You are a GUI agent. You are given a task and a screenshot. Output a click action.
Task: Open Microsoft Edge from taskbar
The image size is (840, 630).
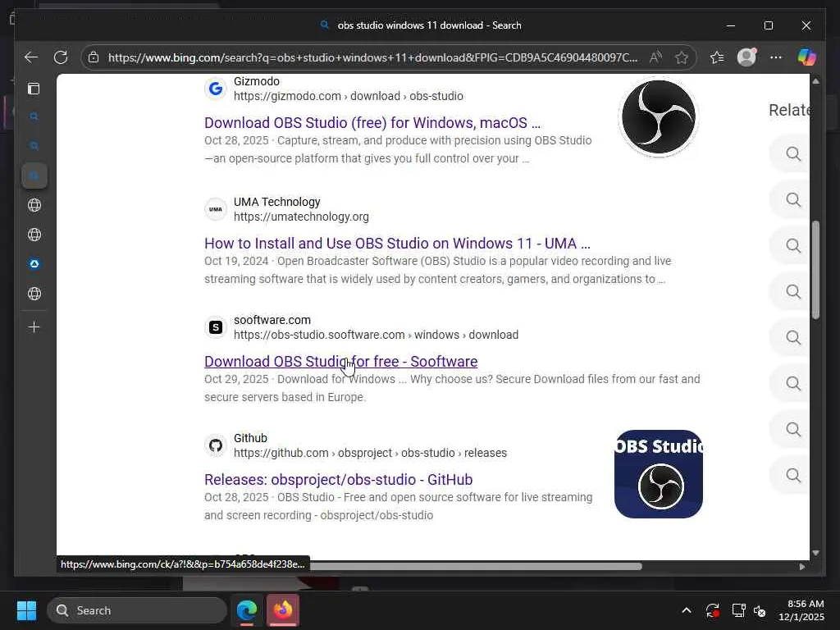(x=247, y=610)
